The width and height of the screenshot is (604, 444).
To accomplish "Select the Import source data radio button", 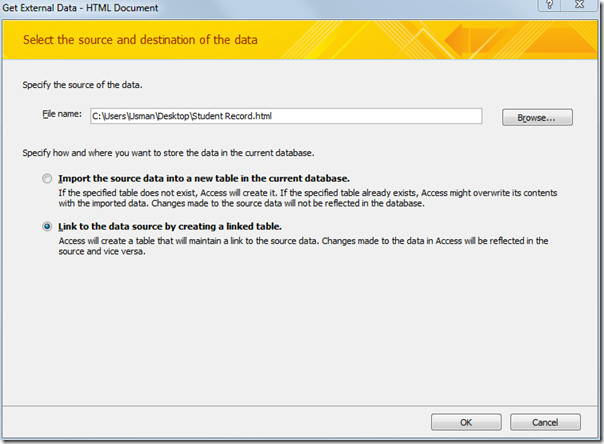I will 47,179.
